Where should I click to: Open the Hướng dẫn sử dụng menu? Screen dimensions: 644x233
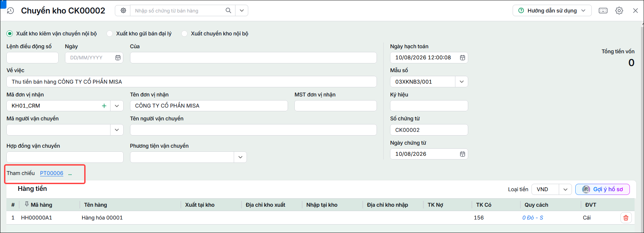[x=552, y=10]
